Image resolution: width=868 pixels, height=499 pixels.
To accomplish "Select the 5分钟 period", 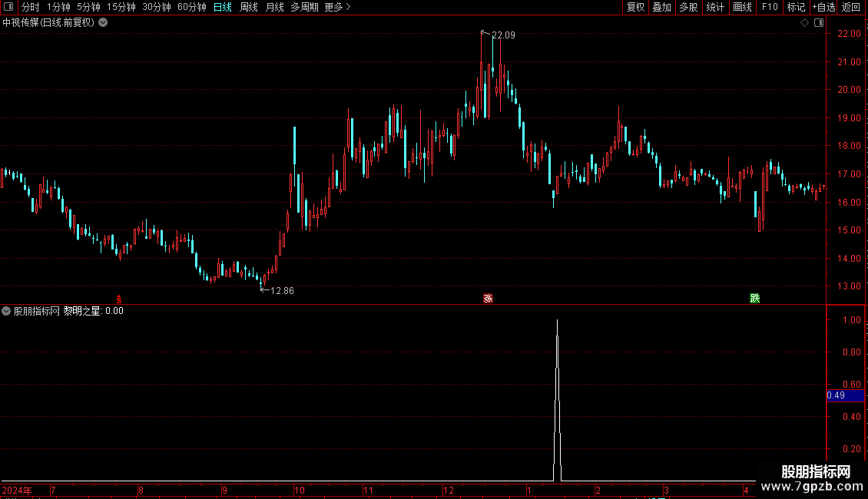I will pos(88,7).
